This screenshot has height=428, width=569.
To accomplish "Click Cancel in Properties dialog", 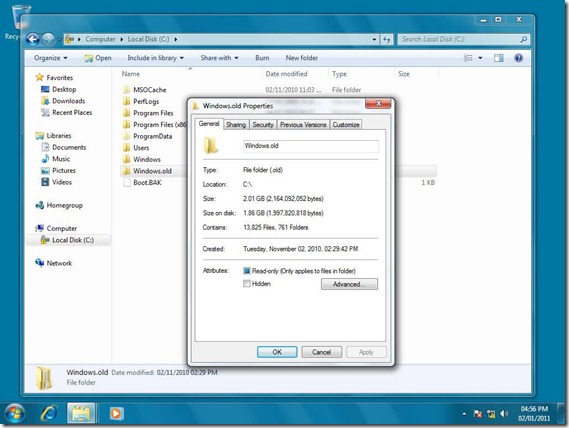I will [322, 352].
